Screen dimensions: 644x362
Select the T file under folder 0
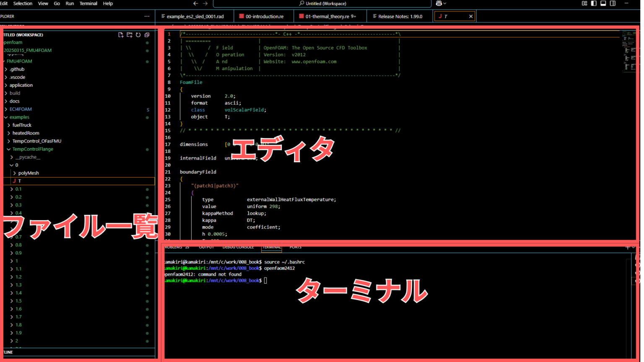click(x=20, y=181)
